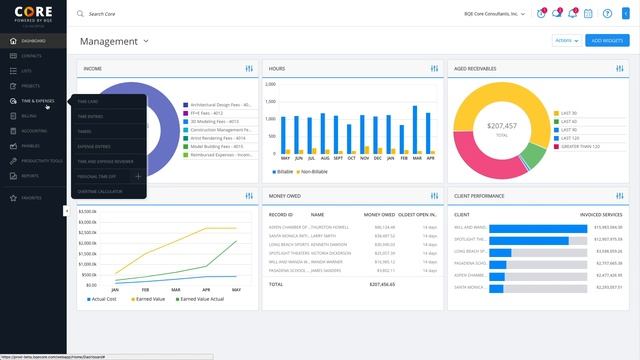Toggle Greater Than 120 legend entry
The width and height of the screenshot is (640, 360).
click(577, 147)
